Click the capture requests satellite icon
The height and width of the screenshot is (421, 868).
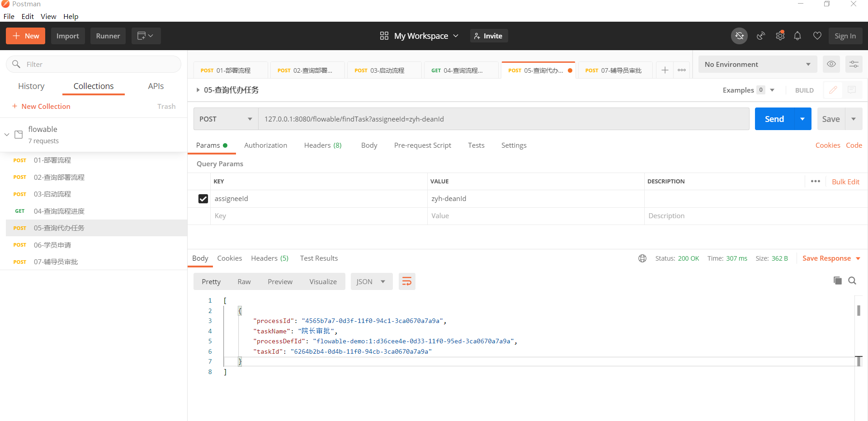[x=761, y=36]
